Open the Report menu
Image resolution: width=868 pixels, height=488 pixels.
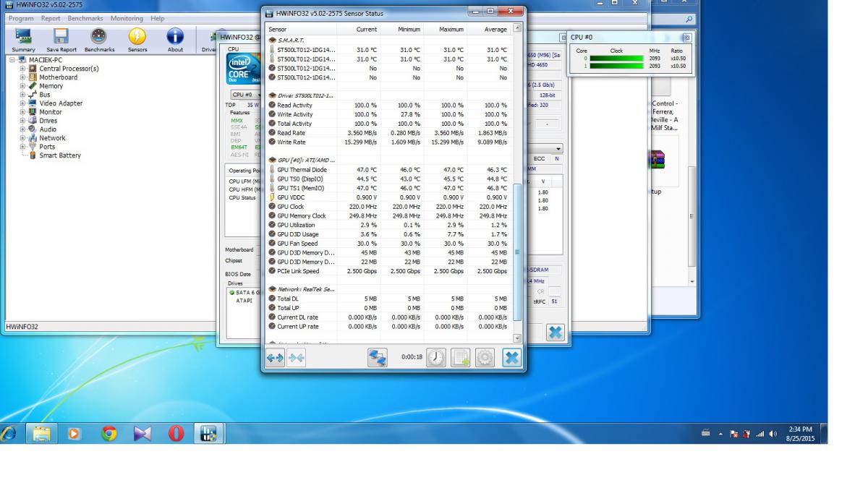coord(51,18)
